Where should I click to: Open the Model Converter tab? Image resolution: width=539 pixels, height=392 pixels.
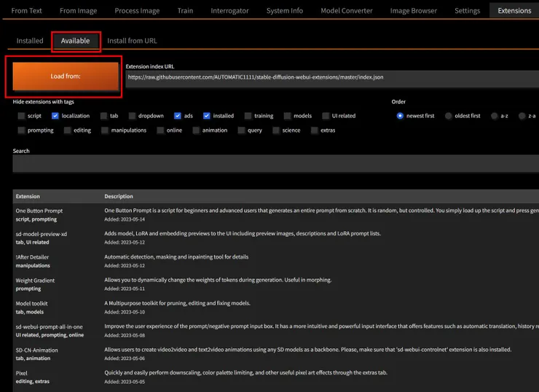tap(347, 11)
